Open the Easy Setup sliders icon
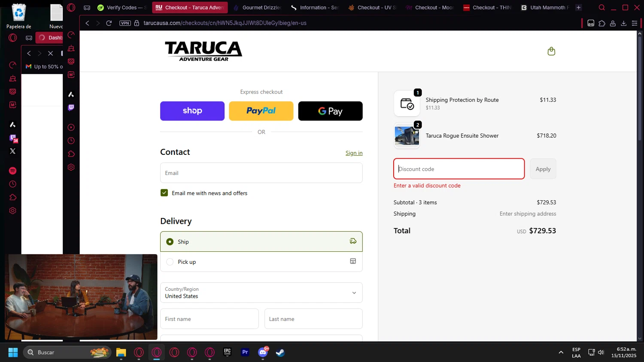 (635, 23)
